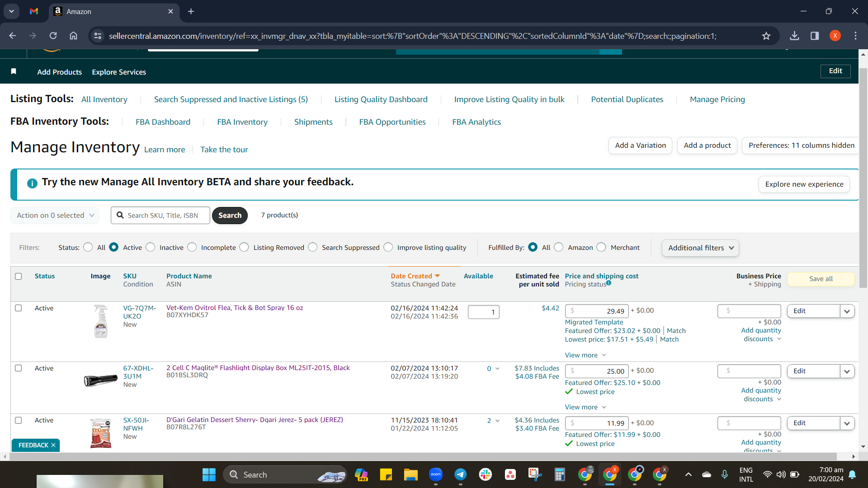Open File Explorer from the taskbar
This screenshot has height=488, width=868.
410,474
